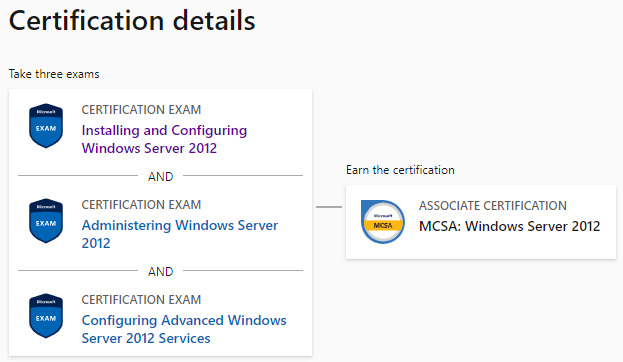Screen dimensions: 623x362
Task: Open Configuring Advanced Windows Server 2012 Services link
Action: click(184, 329)
